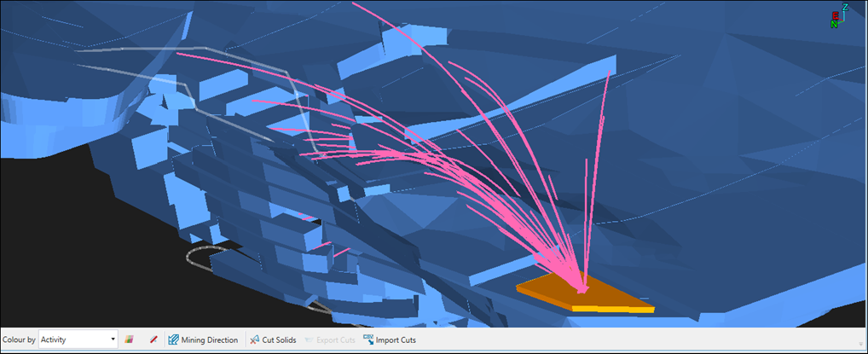Open the Colour by Activity dropdown

tap(78, 339)
